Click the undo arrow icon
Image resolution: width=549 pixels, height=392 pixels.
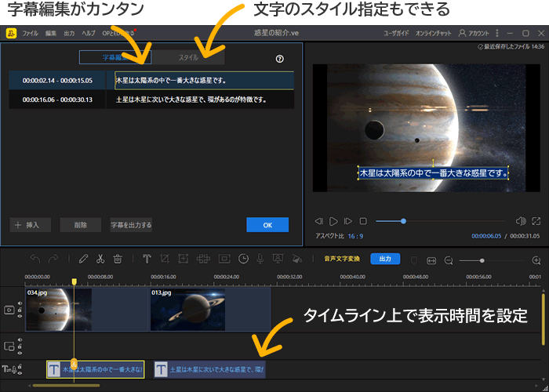pos(34,259)
